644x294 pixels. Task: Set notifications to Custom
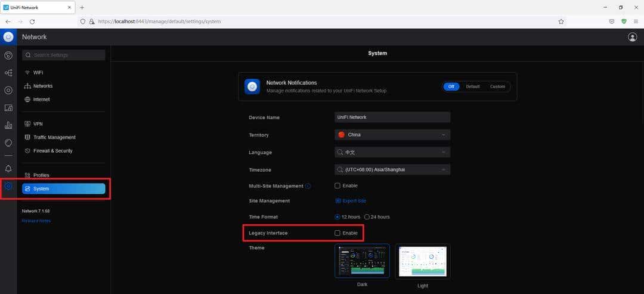coord(497,86)
